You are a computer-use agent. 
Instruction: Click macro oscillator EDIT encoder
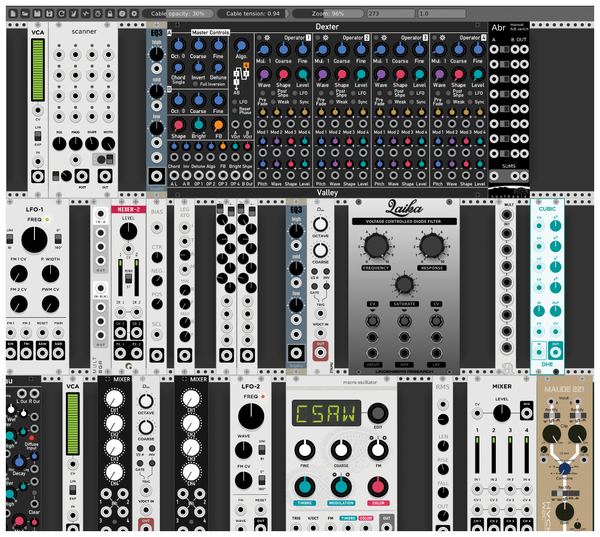click(378, 413)
